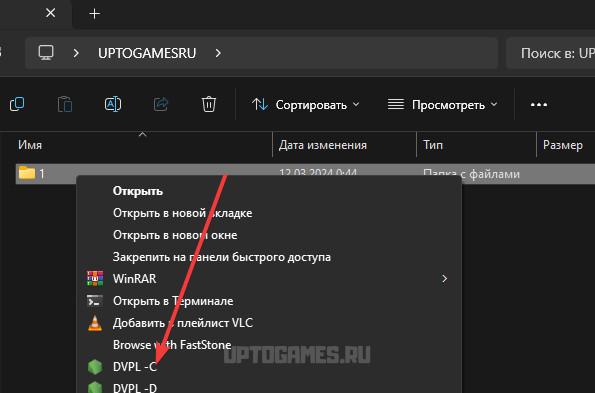Expand the Просмотреть view dropdown
This screenshot has height=393, width=595.
442,105
